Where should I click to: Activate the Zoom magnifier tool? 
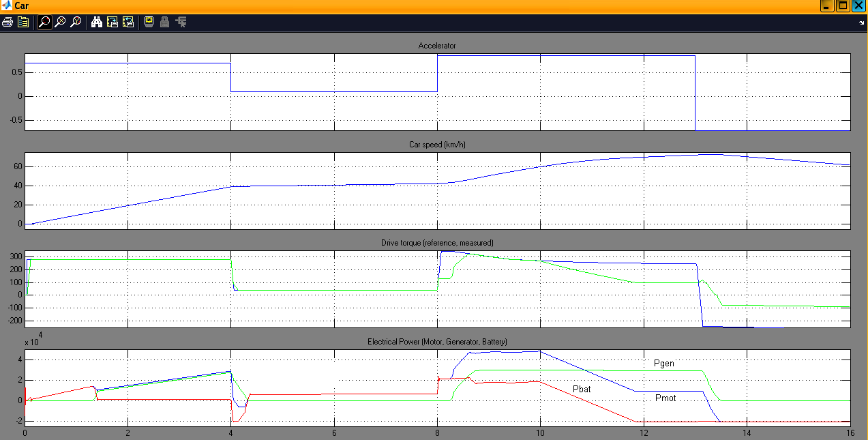(44, 22)
